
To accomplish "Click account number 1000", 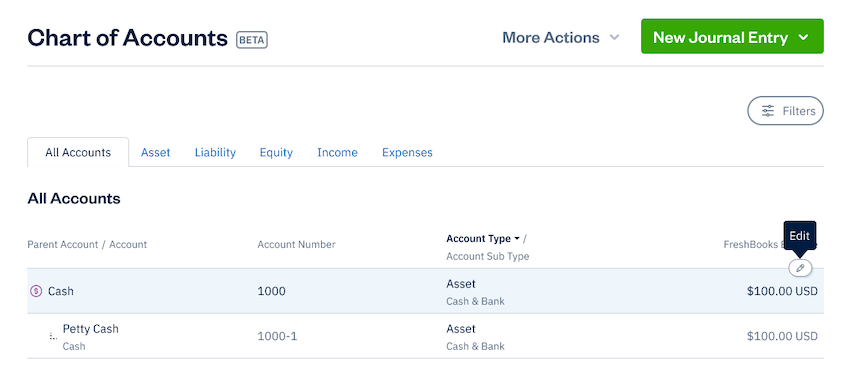I will pos(272,291).
